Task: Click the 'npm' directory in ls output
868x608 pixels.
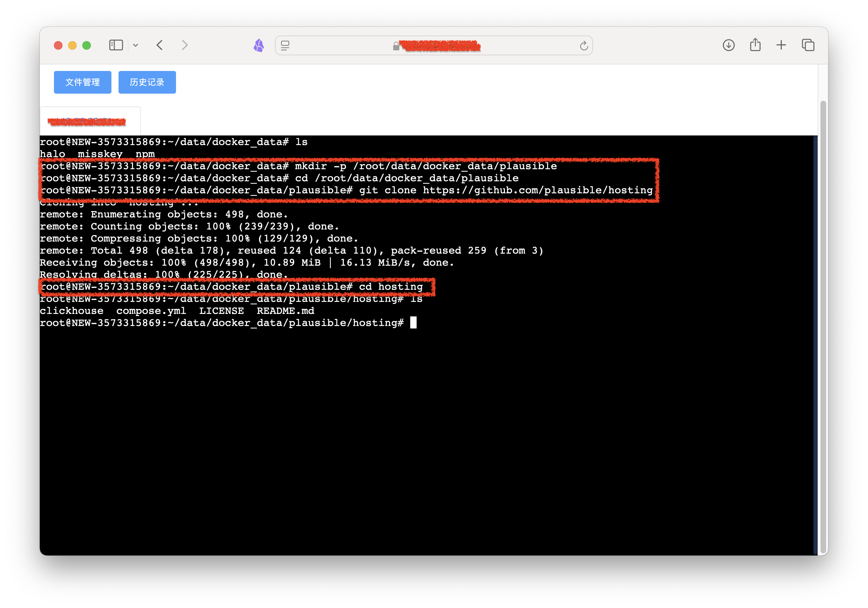Action: [145, 155]
